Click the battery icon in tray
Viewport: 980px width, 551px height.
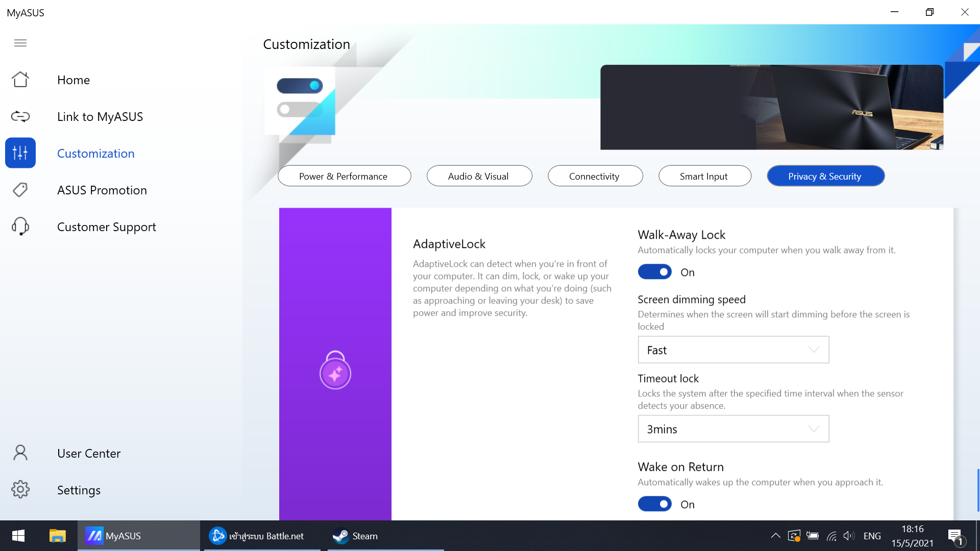813,536
